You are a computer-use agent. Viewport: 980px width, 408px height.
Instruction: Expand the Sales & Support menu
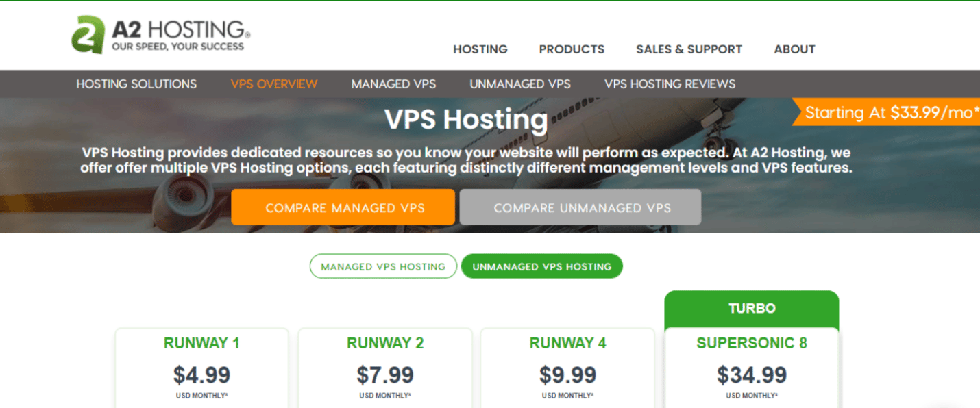point(689,49)
